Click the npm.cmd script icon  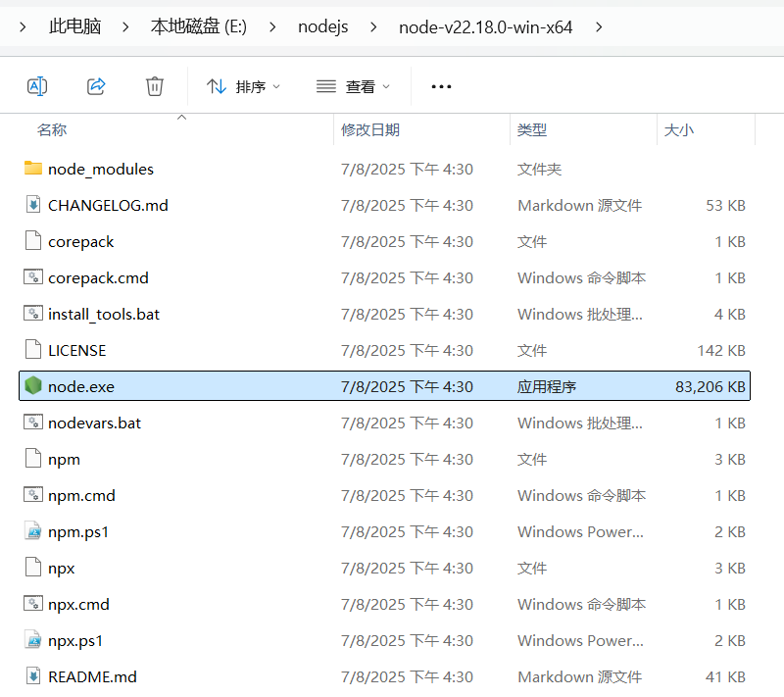33,494
